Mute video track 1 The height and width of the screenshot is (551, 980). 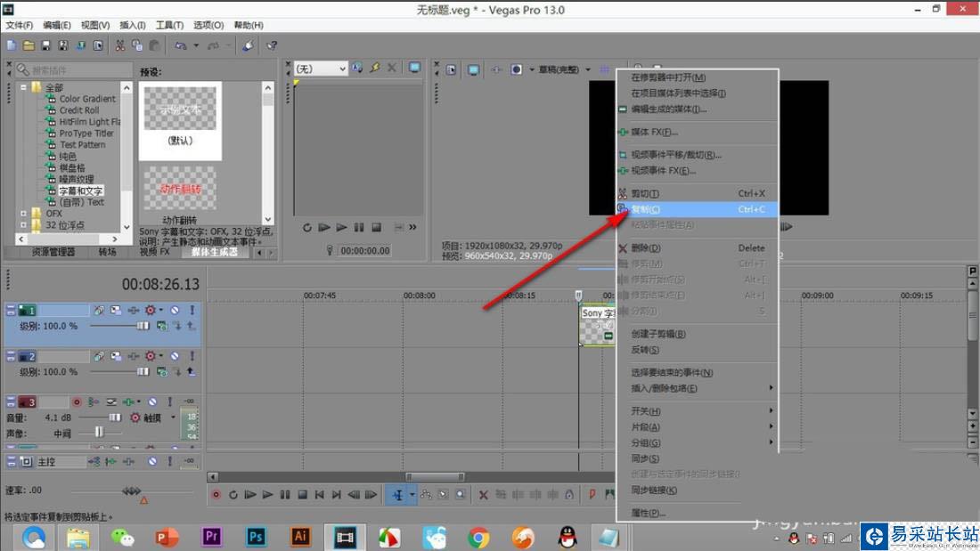tap(175, 310)
